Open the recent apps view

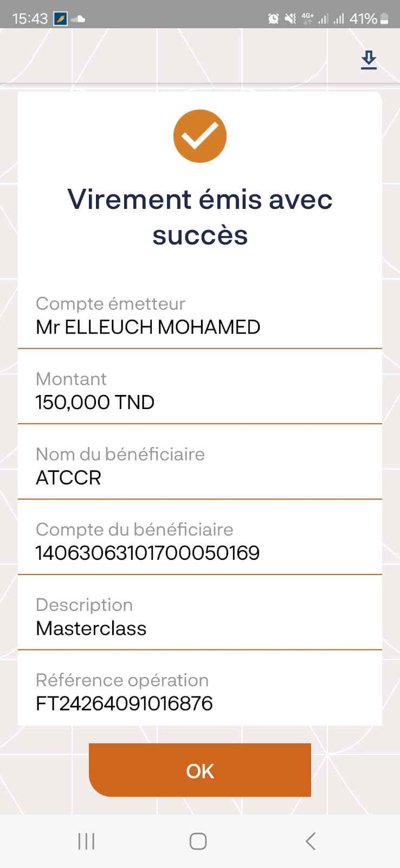click(x=86, y=841)
